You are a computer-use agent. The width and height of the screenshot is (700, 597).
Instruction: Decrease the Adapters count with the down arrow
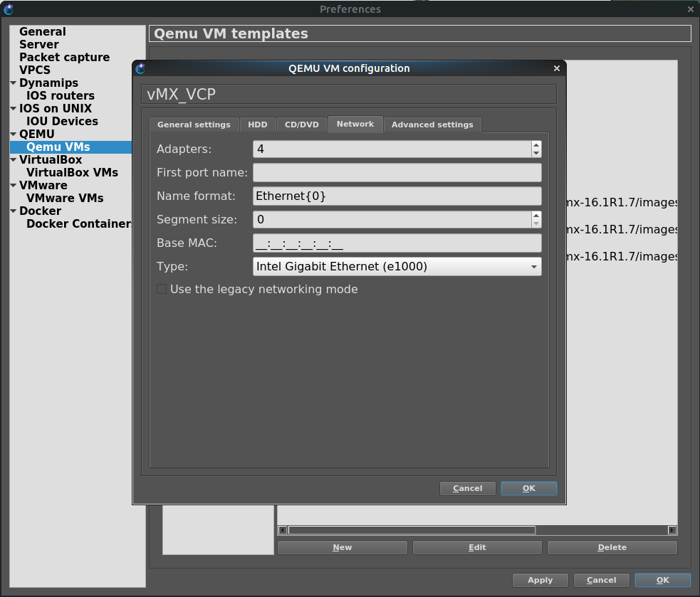(x=536, y=153)
